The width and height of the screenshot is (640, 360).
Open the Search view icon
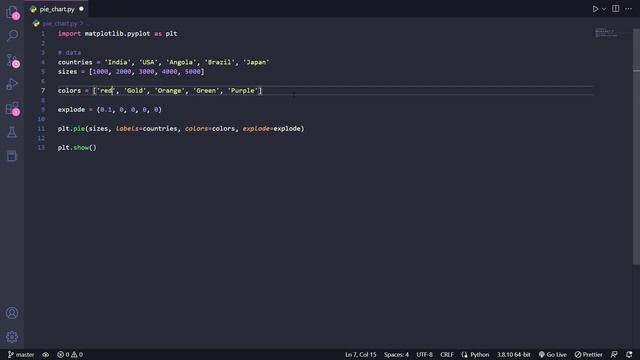click(12, 36)
